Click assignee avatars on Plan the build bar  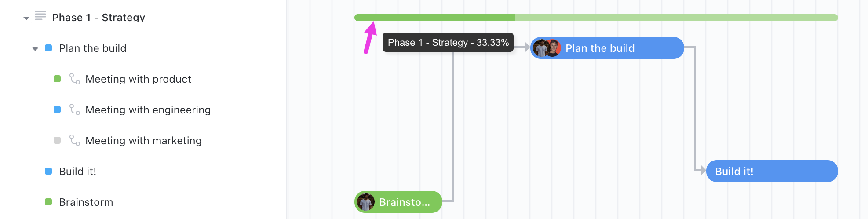547,48
